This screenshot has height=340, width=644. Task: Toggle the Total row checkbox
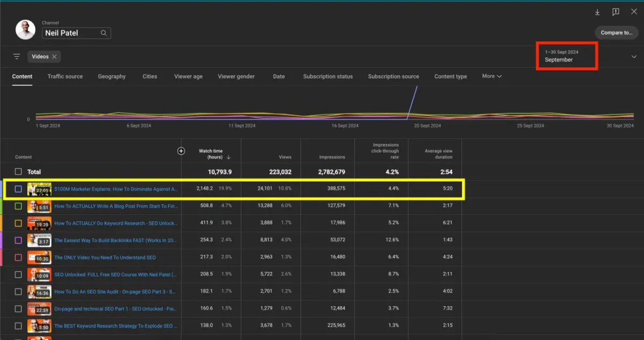click(18, 172)
